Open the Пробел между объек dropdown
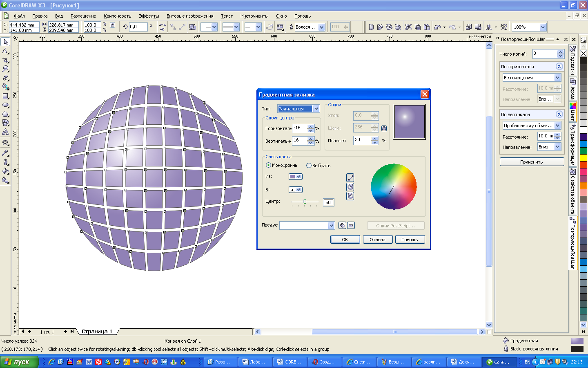Image resolution: width=588 pixels, height=368 pixels. click(x=557, y=126)
